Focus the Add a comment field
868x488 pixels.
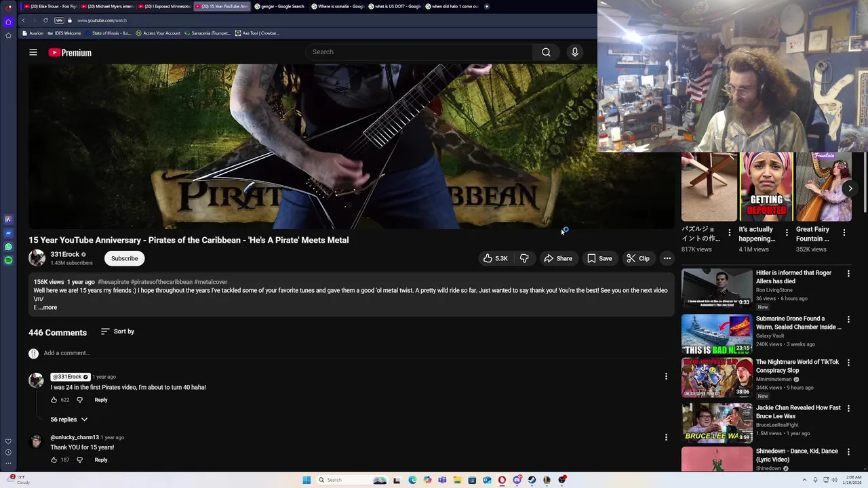[356, 353]
